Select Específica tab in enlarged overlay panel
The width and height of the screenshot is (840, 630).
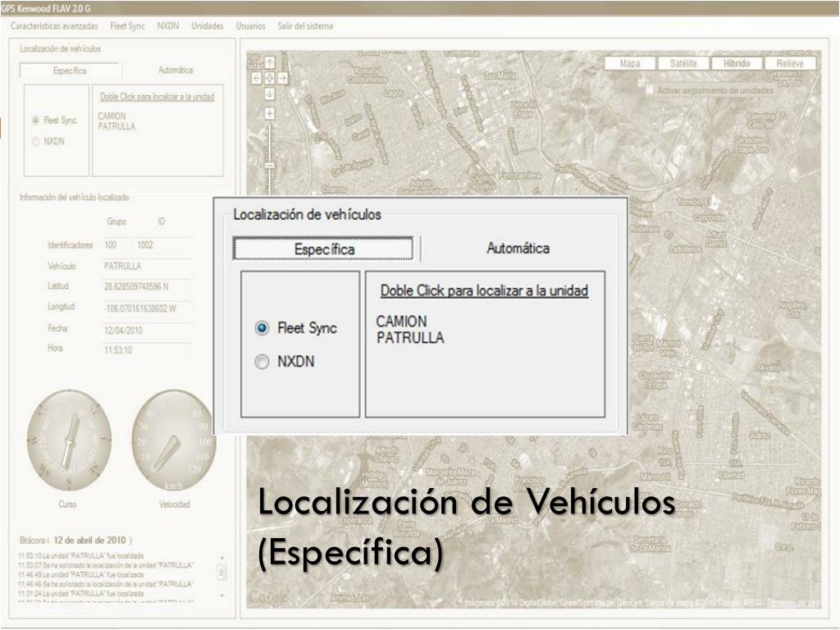[323, 249]
